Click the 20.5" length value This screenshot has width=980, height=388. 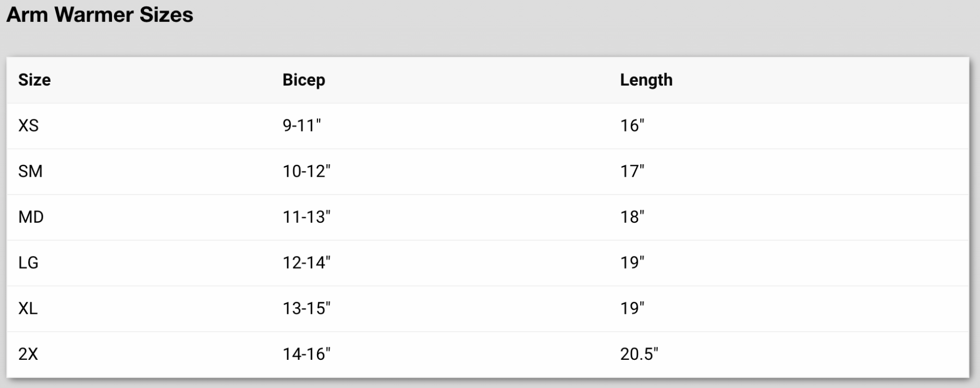pyautogui.click(x=639, y=354)
